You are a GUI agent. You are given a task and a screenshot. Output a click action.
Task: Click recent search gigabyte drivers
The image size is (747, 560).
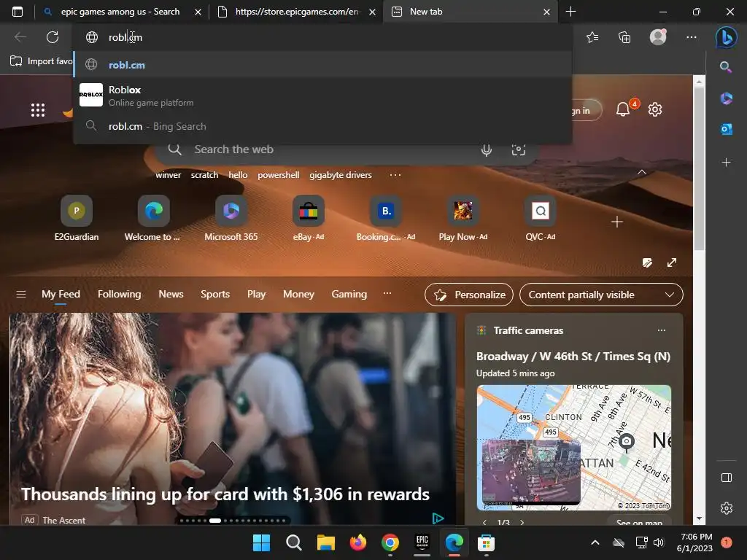pyautogui.click(x=341, y=175)
